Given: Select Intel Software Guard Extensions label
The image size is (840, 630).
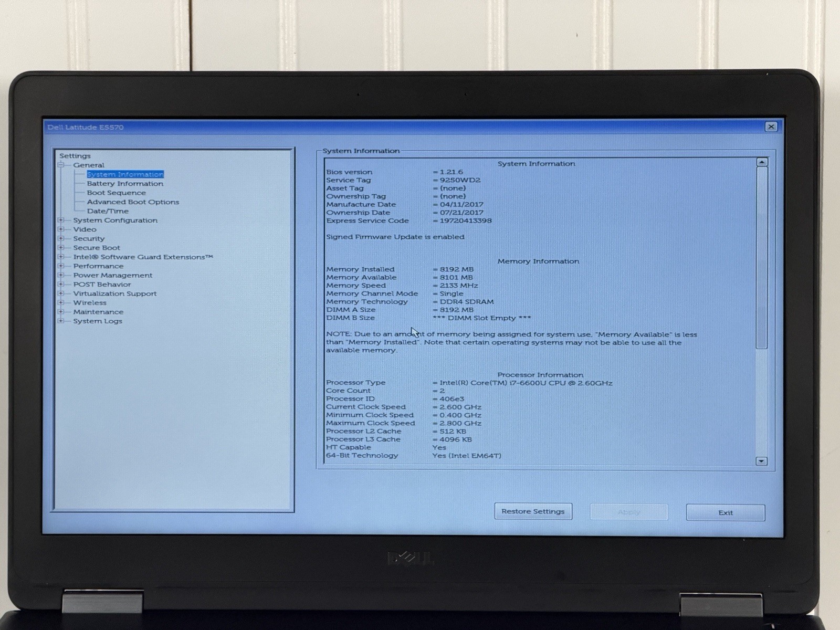Looking at the screenshot, I should pos(143,257).
